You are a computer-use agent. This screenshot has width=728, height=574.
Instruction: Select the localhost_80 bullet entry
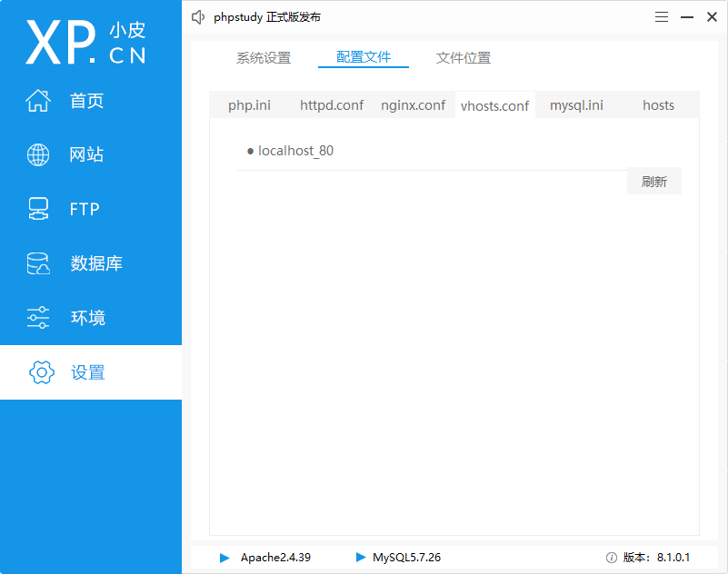tap(293, 151)
